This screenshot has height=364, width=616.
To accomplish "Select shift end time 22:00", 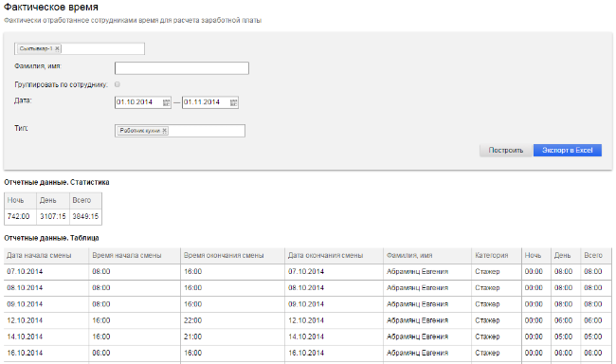I will 192,320.
